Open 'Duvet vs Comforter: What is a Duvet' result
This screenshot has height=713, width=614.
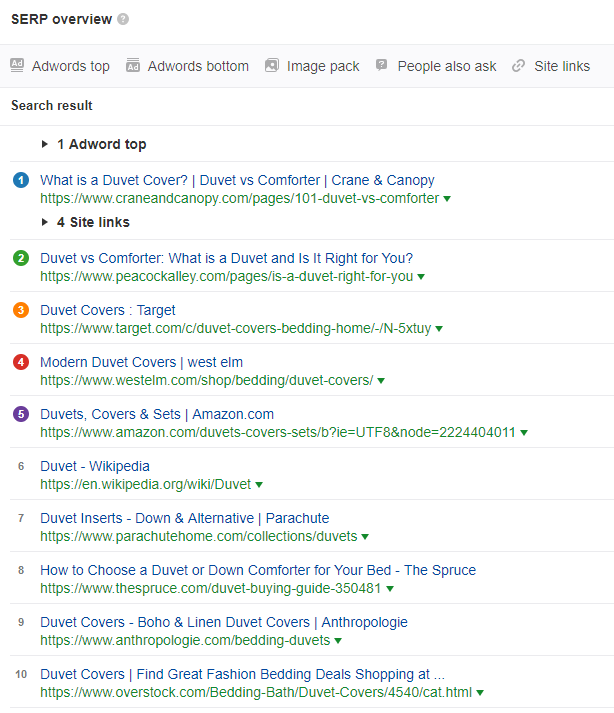pyautogui.click(x=226, y=258)
